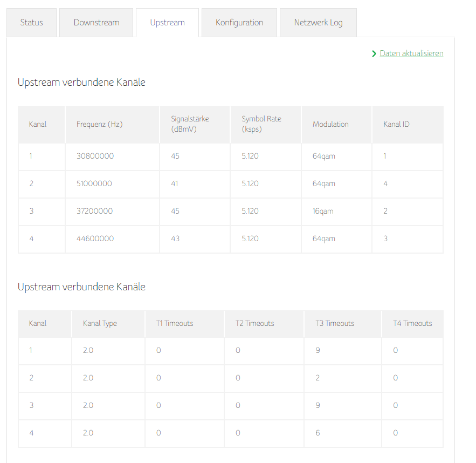
Task: Click the green chevron refresh icon
Action: tap(374, 53)
